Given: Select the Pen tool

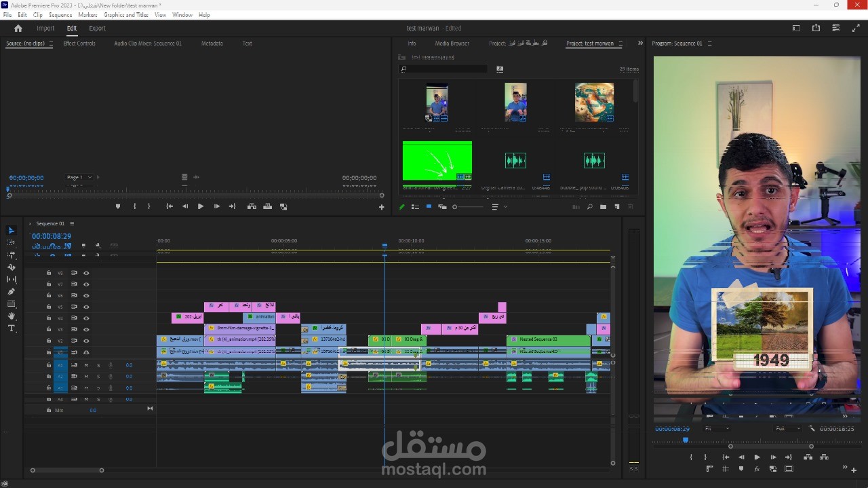Looking at the screenshot, I should [x=11, y=292].
